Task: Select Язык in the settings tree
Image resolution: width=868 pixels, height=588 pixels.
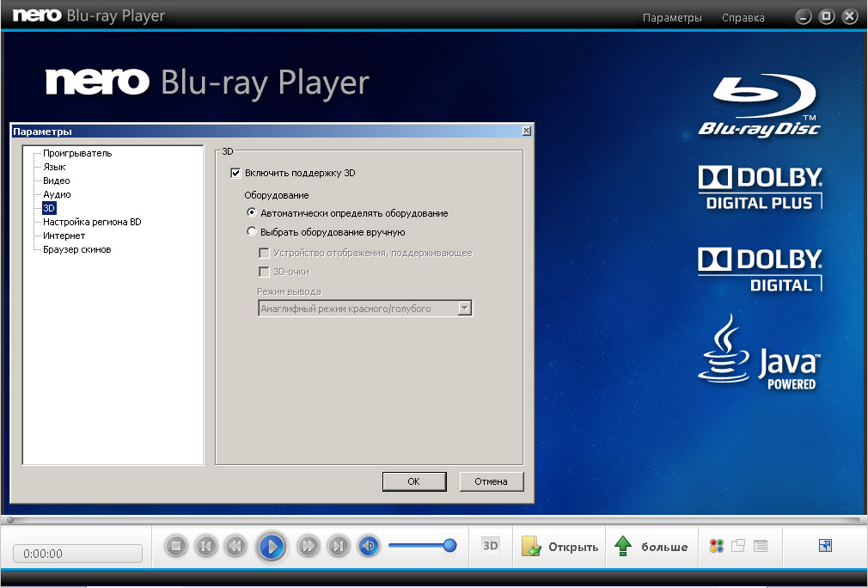Action: point(54,168)
